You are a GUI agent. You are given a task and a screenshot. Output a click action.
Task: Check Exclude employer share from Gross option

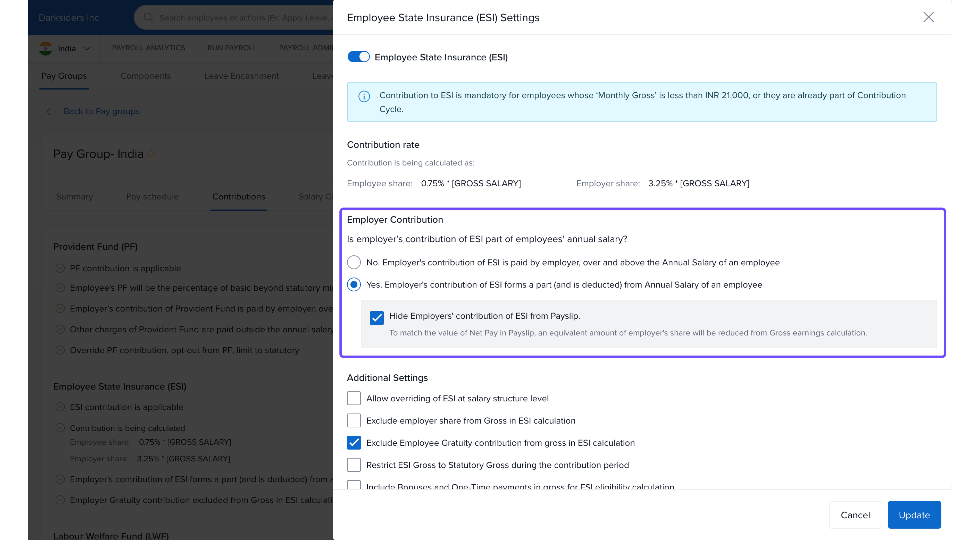[x=354, y=421]
